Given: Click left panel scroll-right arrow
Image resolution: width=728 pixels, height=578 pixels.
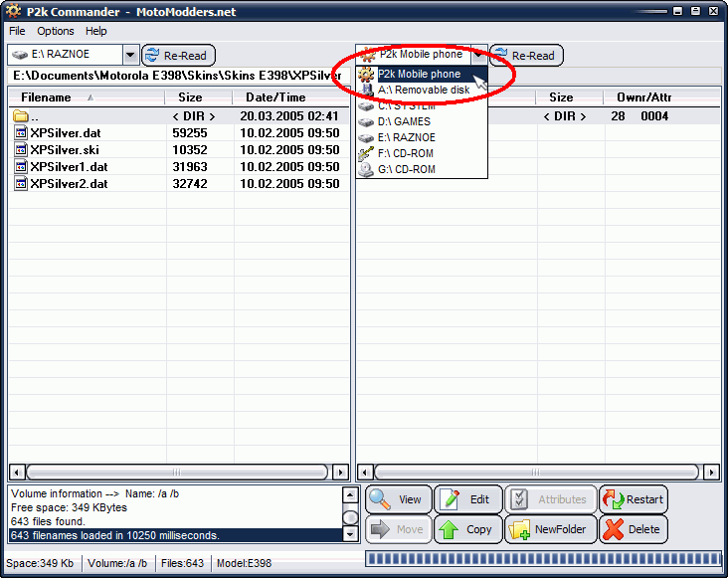Looking at the screenshot, I should (x=341, y=473).
